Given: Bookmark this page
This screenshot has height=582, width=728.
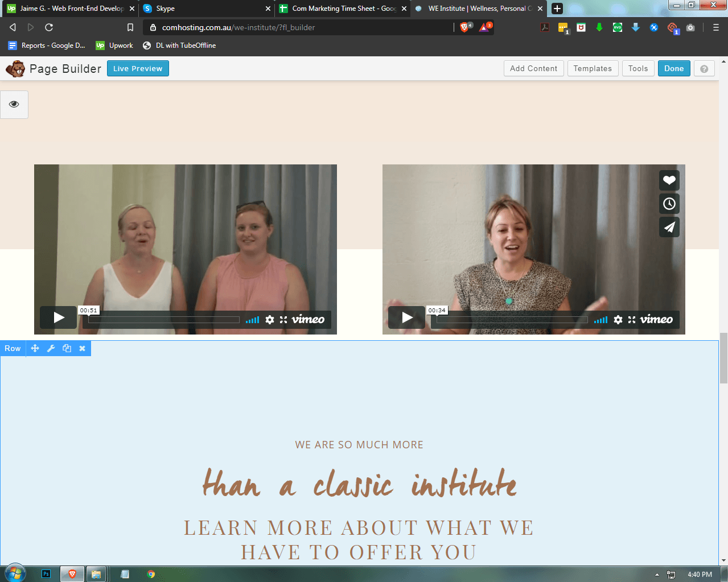Looking at the screenshot, I should pos(130,27).
